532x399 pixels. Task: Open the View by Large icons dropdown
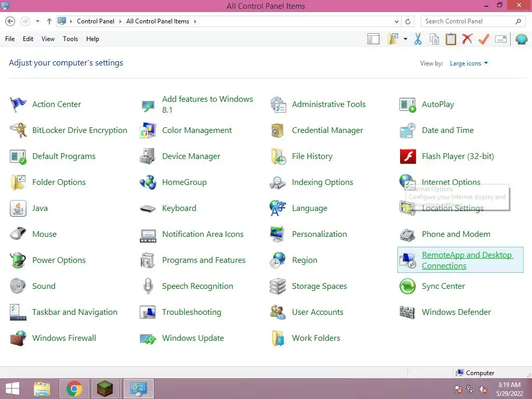pos(469,63)
